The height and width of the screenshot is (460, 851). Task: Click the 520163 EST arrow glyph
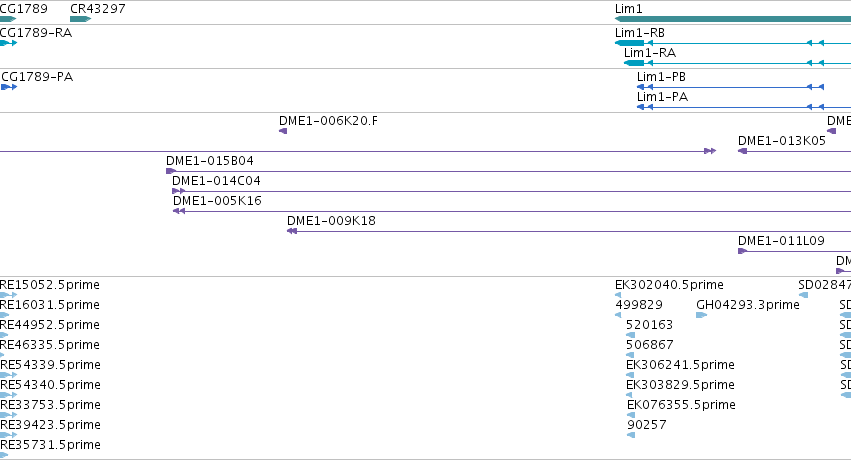[x=630, y=335]
